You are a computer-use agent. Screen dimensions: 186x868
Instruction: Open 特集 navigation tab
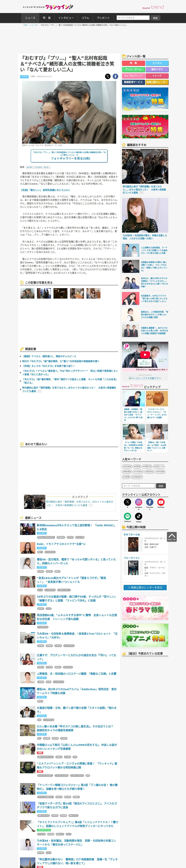click(47, 18)
